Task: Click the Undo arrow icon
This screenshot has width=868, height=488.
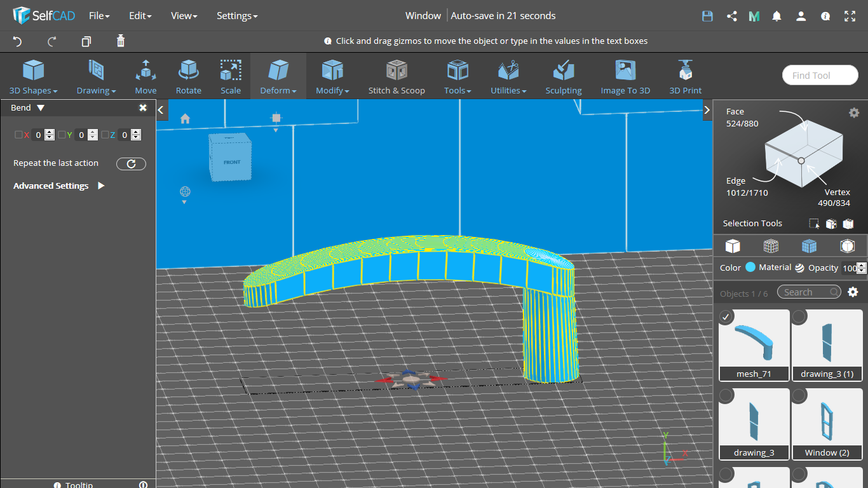Action: pos(18,41)
